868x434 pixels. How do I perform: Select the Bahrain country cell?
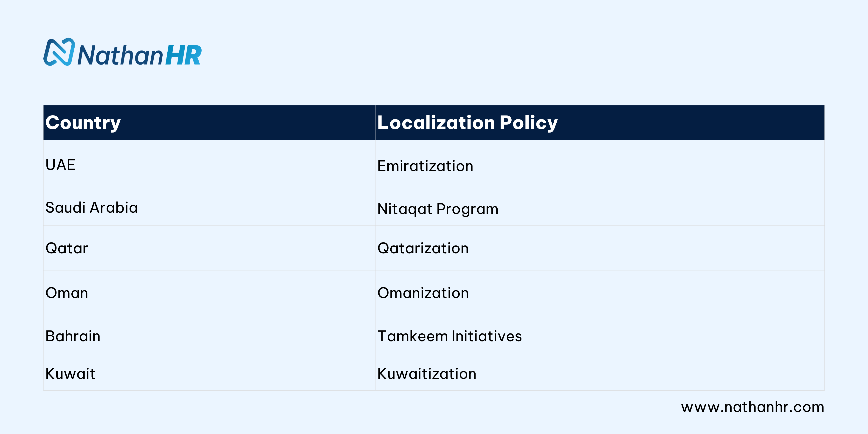tap(209, 336)
